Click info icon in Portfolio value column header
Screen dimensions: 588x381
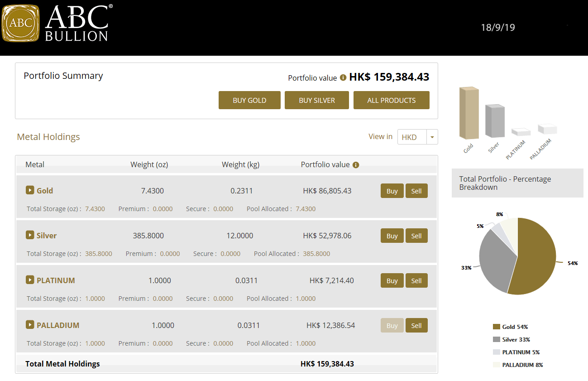(356, 165)
